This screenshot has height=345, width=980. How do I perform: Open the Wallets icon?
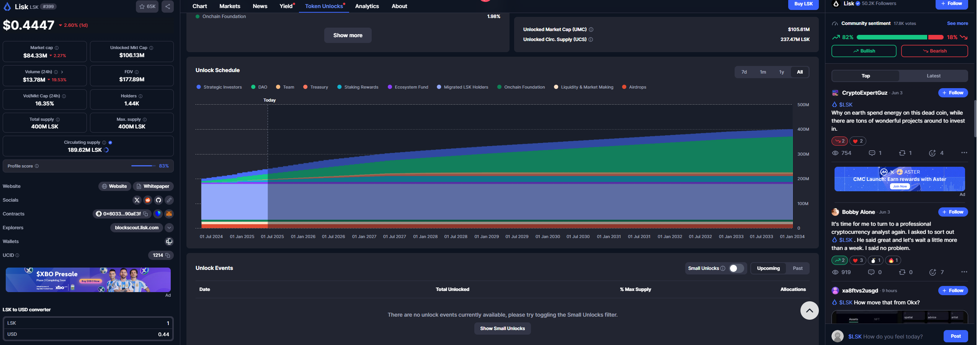tap(169, 242)
